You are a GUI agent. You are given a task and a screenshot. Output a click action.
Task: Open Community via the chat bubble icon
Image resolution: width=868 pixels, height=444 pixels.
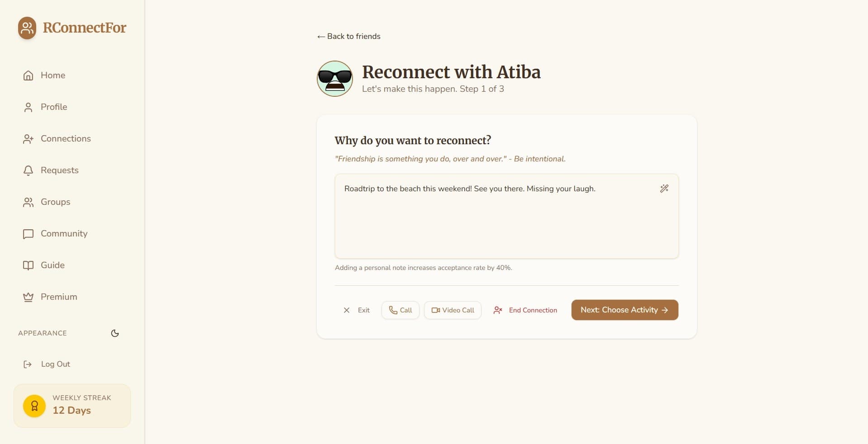(28, 234)
